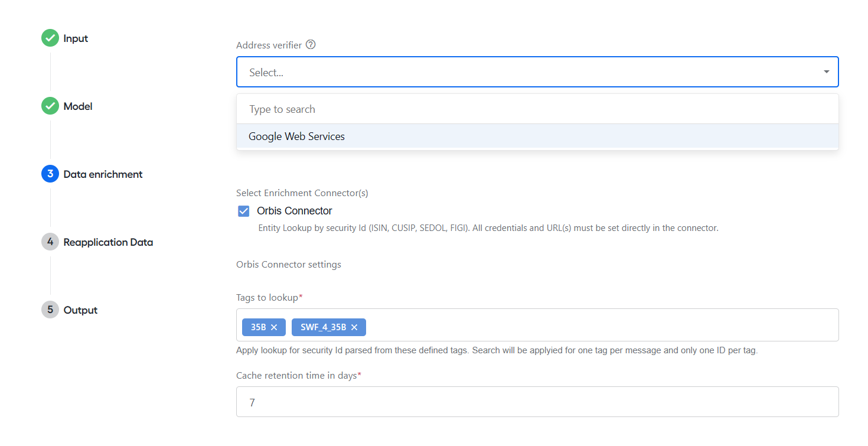Click the Orbis Connector label text
Viewport: 868px width, 446px height.
(295, 211)
